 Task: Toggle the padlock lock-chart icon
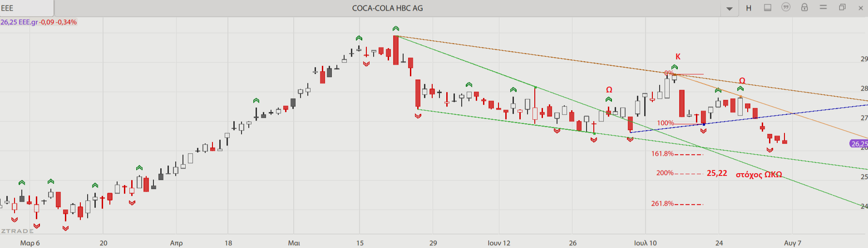[804, 7]
